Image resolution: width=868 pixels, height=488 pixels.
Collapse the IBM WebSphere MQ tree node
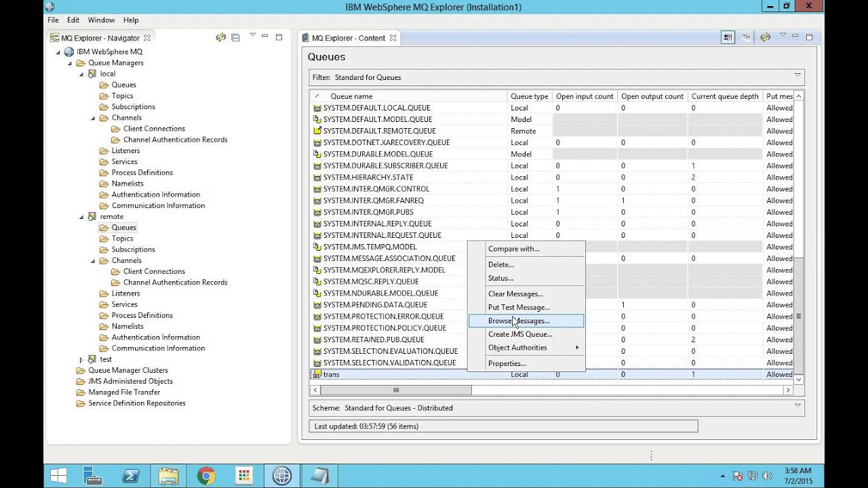(x=58, y=52)
